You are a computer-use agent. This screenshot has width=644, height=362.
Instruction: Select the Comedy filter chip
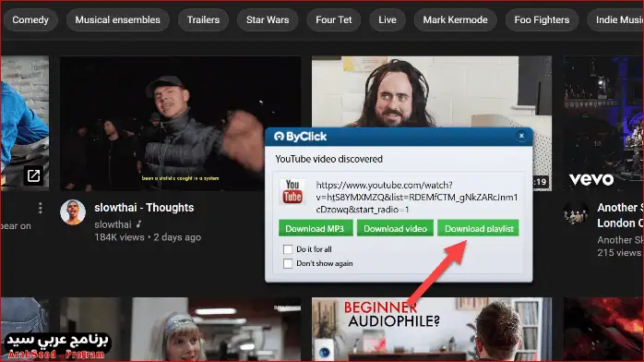point(30,19)
